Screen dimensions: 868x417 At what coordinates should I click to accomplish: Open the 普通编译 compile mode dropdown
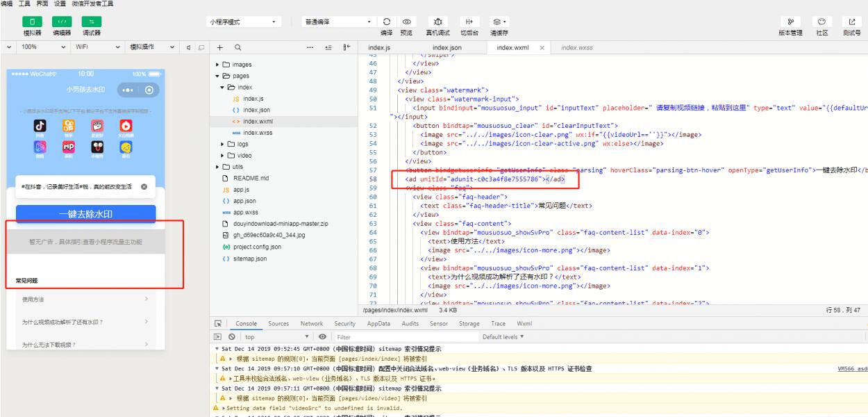(332, 22)
